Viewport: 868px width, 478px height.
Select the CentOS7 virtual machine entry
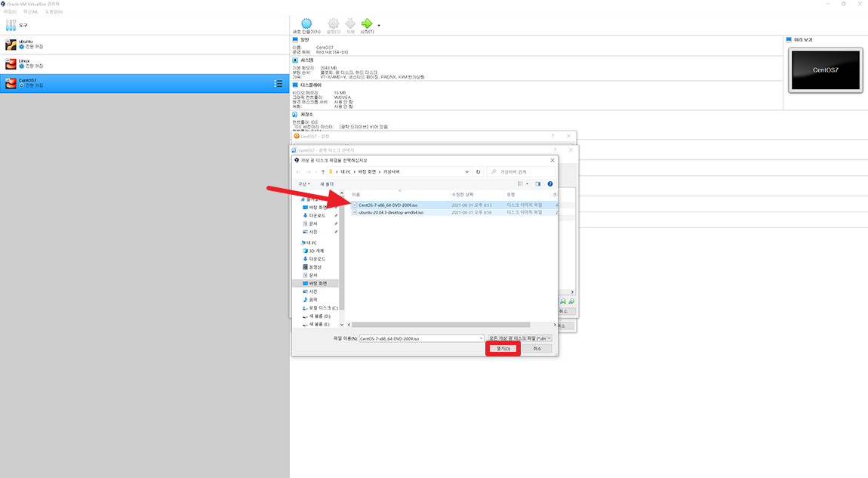tap(144, 84)
